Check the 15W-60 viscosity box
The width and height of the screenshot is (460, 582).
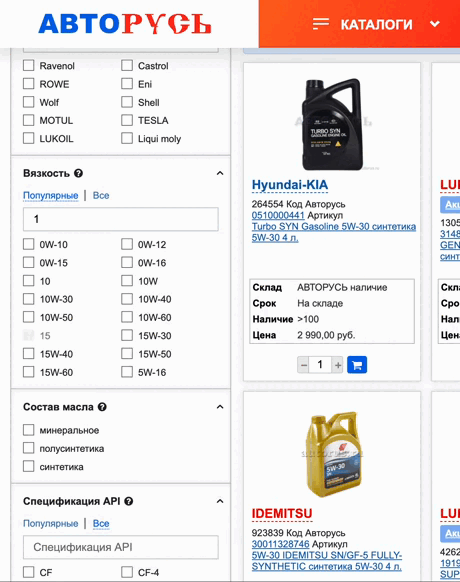(29, 372)
